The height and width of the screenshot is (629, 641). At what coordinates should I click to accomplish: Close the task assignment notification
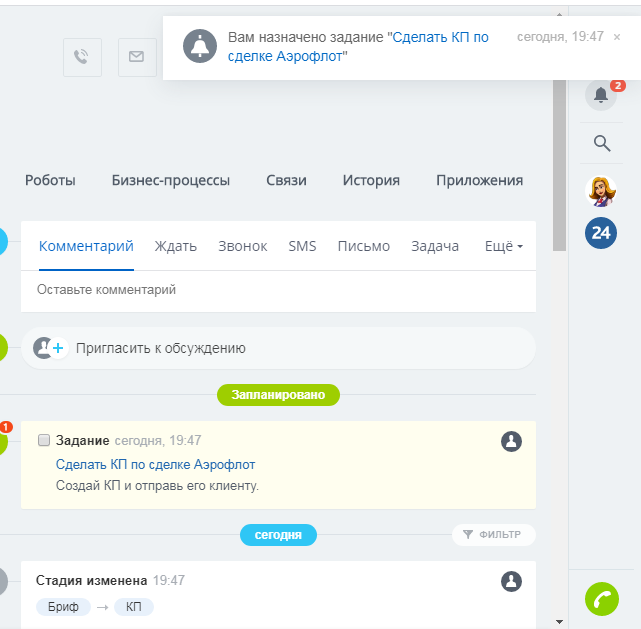[x=617, y=37]
